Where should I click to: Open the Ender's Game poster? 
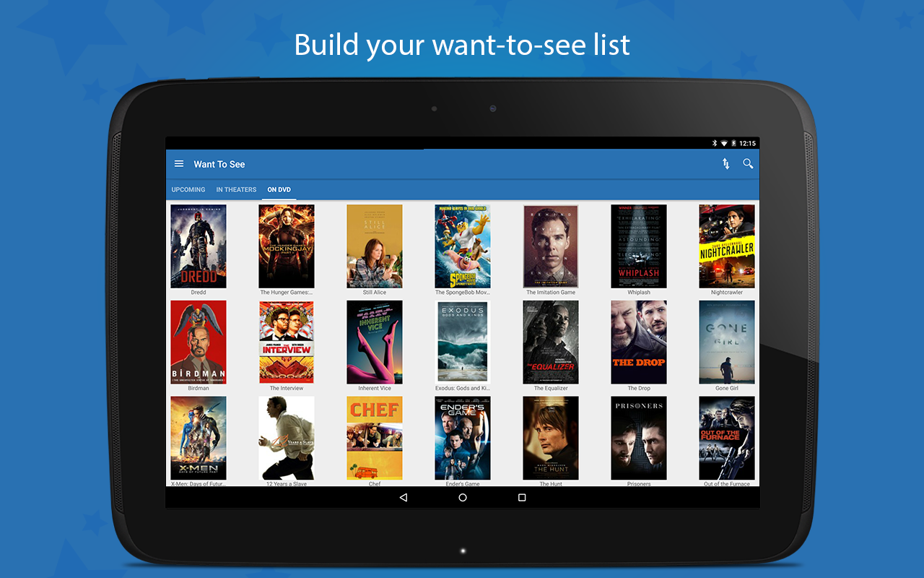(x=463, y=438)
